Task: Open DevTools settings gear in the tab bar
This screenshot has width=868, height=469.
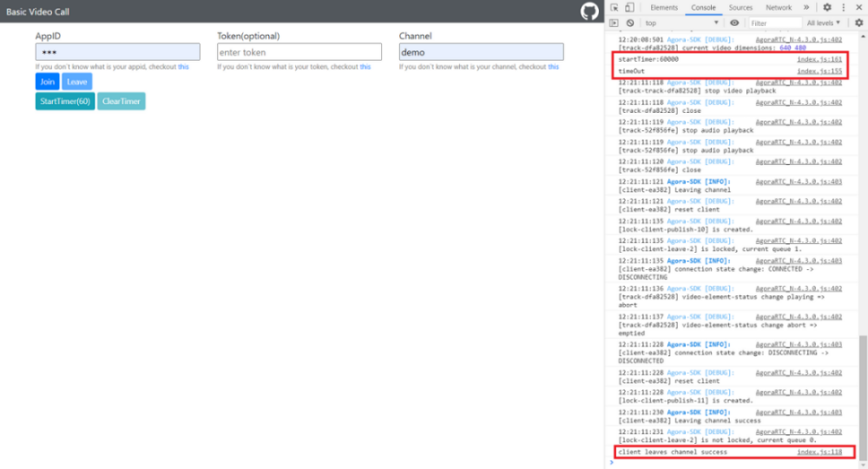Action: [827, 7]
